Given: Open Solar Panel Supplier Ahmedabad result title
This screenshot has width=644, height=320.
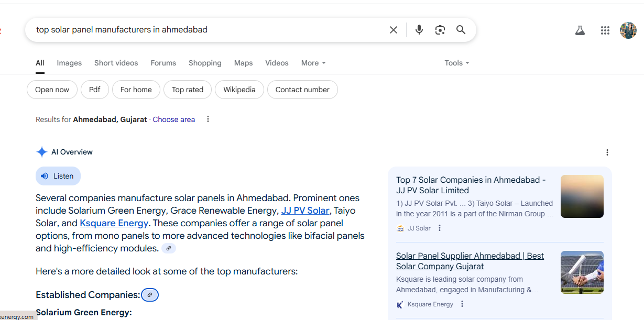Looking at the screenshot, I should (470, 261).
